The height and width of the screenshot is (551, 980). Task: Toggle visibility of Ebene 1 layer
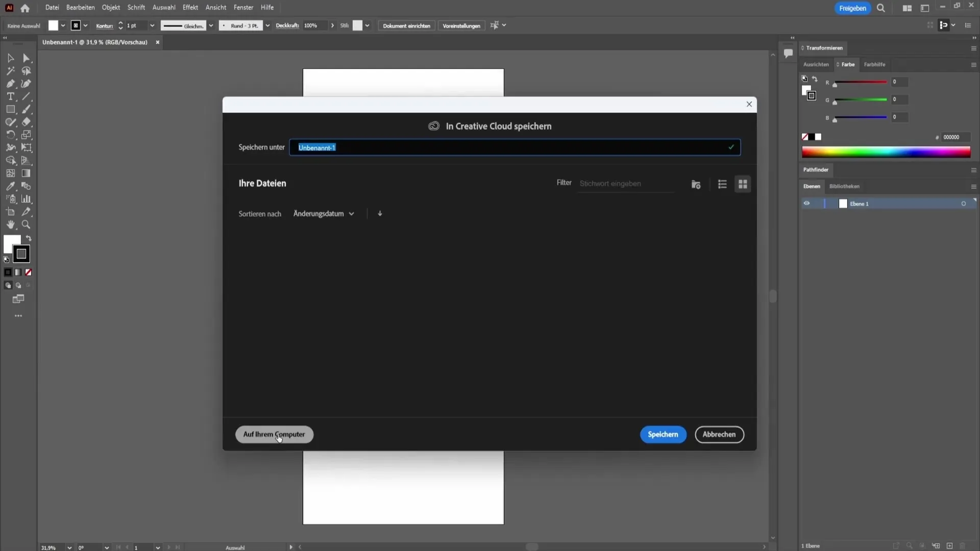coord(806,203)
